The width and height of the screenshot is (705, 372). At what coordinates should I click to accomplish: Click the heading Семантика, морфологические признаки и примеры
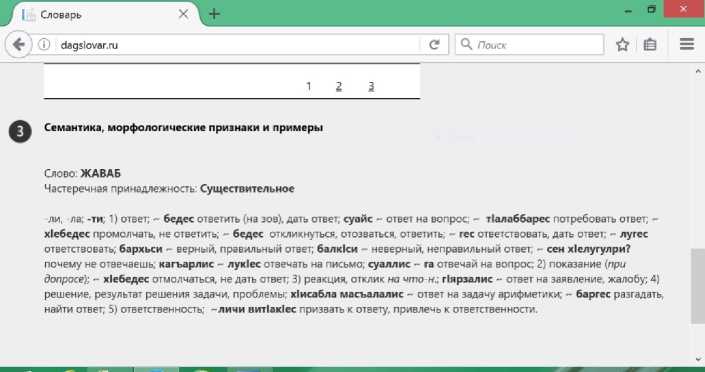pos(183,128)
